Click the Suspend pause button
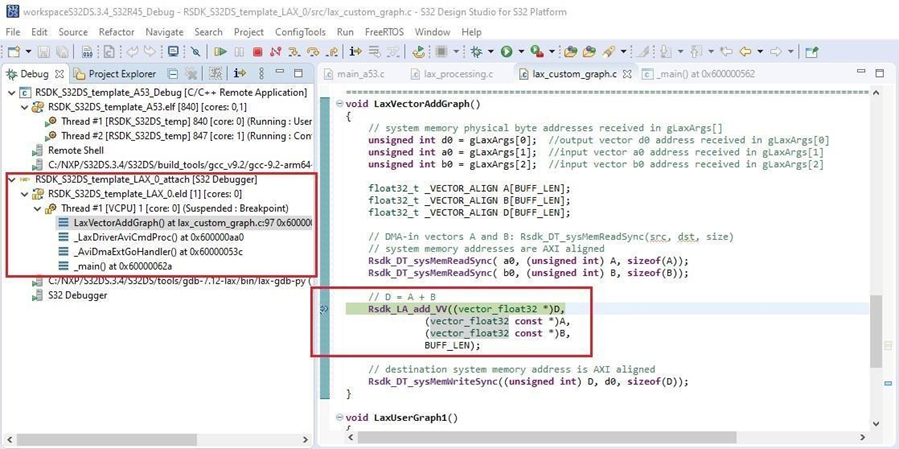The image size is (899, 449). (239, 52)
